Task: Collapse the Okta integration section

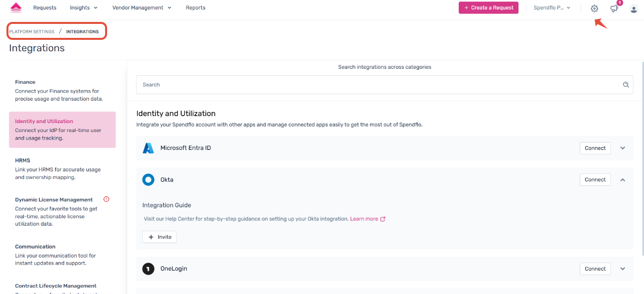Action: tap(623, 180)
